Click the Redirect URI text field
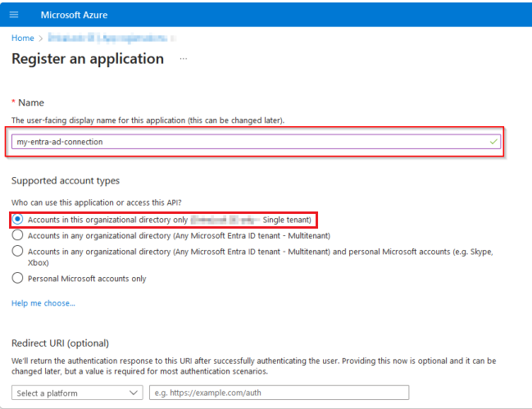Image resolution: width=532 pixels, height=409 pixels. point(280,393)
